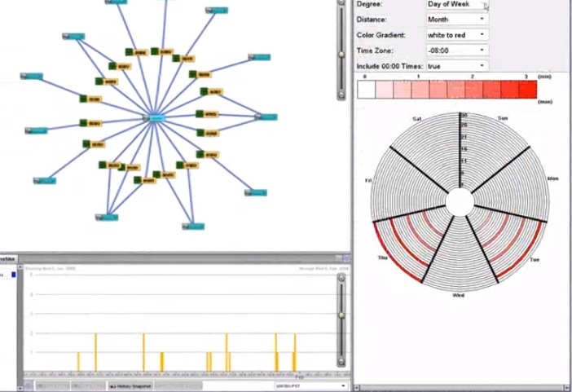Image resolution: width=572 pixels, height=392 pixels.
Task: Open the Time Zone dropdown showing -08:00
Action: click(457, 51)
